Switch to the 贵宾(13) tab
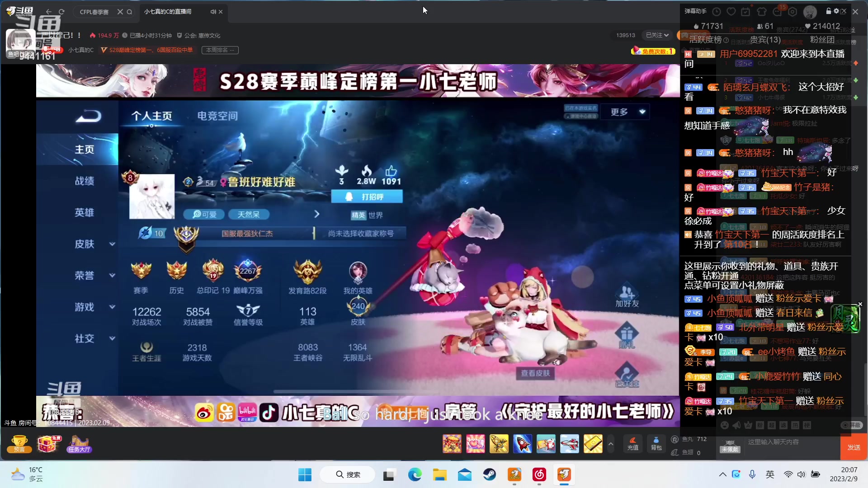This screenshot has width=868, height=488. coord(765,40)
